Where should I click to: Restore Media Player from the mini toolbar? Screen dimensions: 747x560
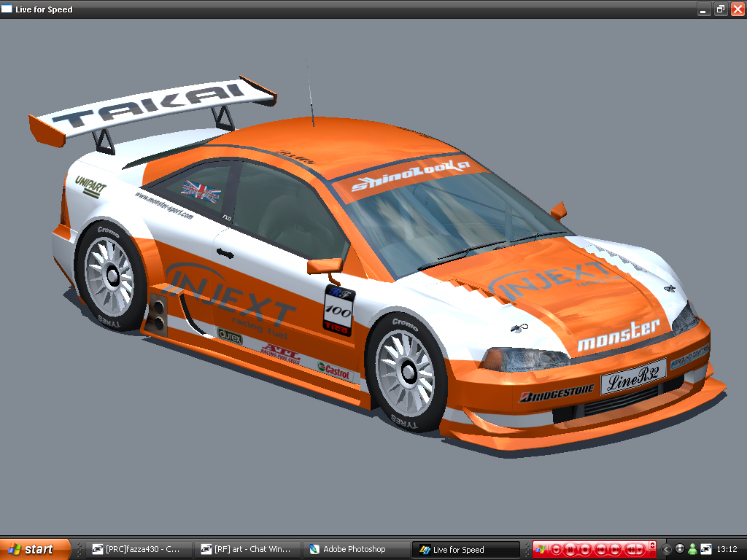tap(652, 553)
